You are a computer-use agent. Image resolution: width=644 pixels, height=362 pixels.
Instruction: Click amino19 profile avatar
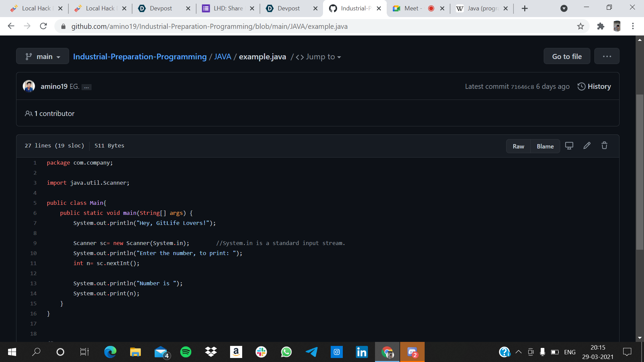point(29,86)
